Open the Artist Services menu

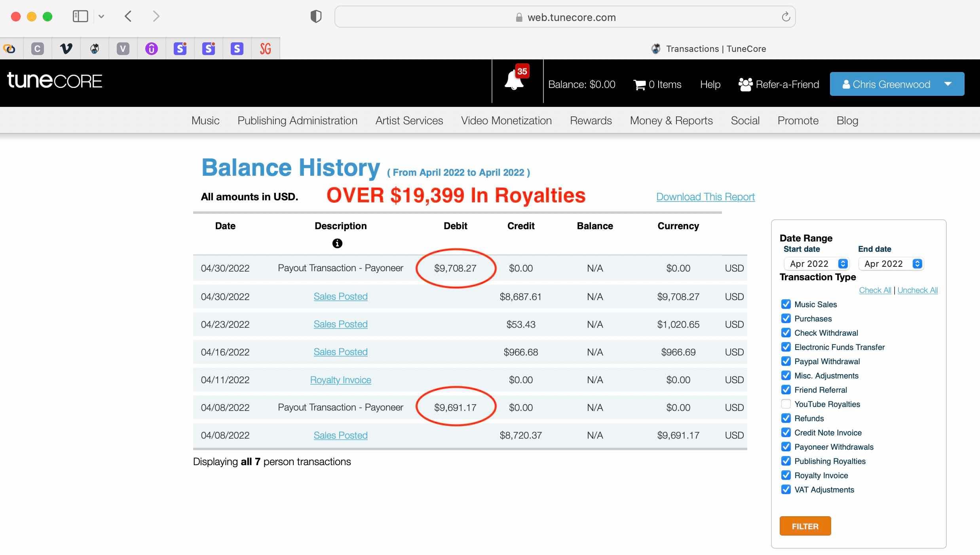tap(409, 120)
